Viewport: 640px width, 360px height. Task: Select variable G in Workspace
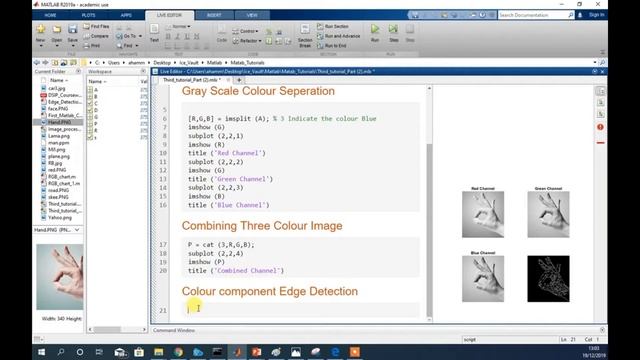coord(96,117)
